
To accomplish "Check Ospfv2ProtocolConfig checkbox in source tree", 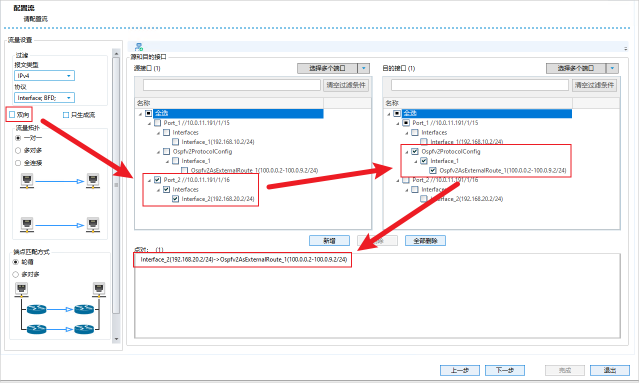I will (166, 152).
